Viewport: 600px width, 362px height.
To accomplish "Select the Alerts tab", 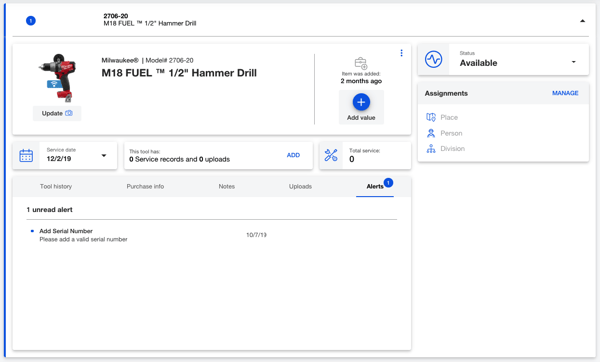I will tap(375, 186).
